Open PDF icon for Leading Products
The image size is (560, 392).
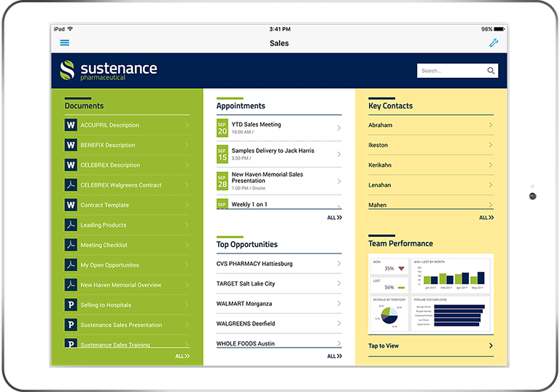pyautogui.click(x=71, y=225)
